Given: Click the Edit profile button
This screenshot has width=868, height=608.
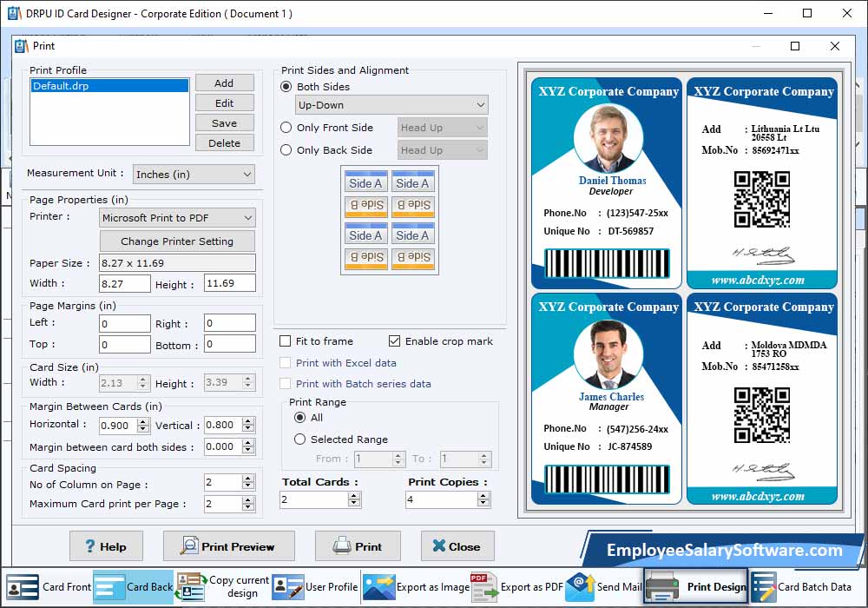Looking at the screenshot, I should pos(224,103).
